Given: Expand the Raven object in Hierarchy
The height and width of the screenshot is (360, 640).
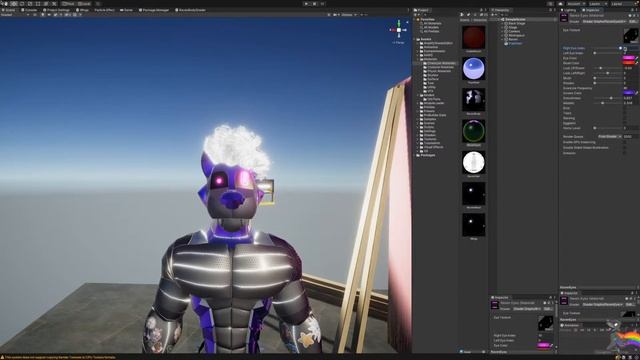Looking at the screenshot, I should [502, 40].
